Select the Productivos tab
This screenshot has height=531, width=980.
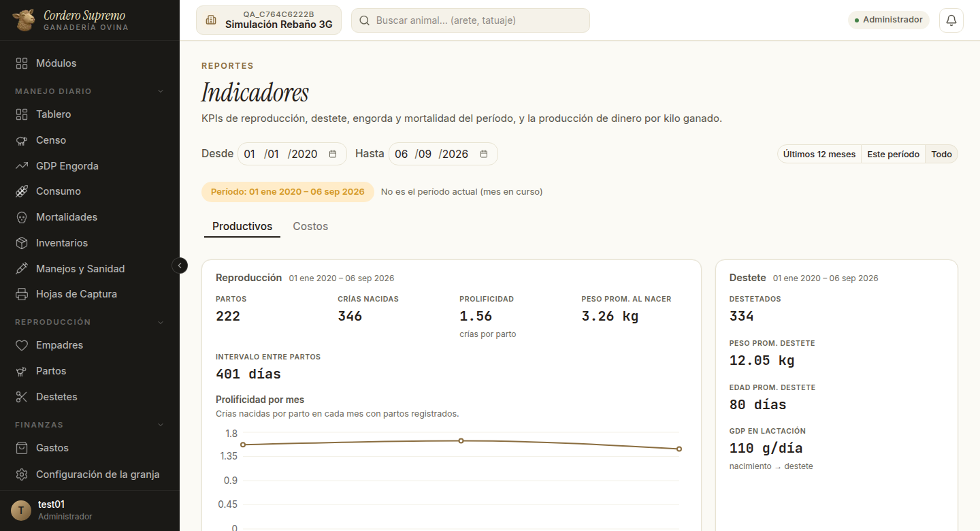coord(242,226)
